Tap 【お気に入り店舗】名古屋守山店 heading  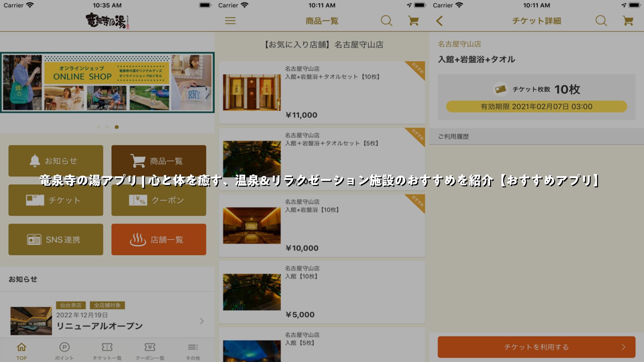[322, 45]
